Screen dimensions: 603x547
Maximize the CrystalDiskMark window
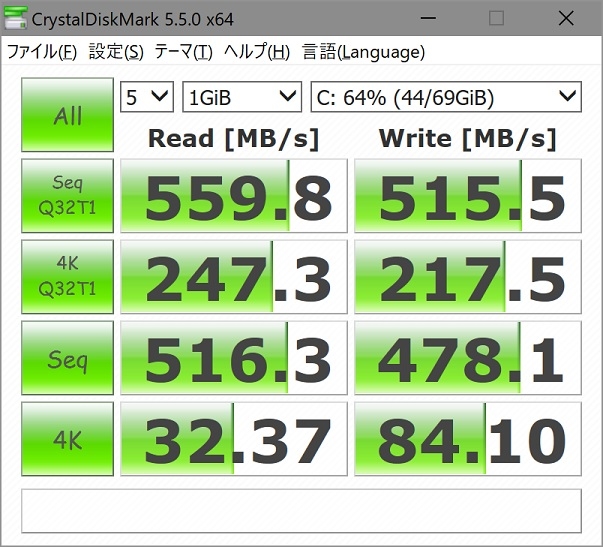[x=496, y=18]
